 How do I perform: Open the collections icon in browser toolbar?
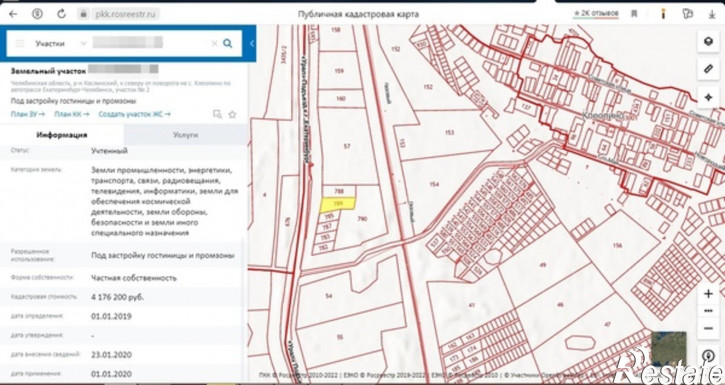[688, 14]
